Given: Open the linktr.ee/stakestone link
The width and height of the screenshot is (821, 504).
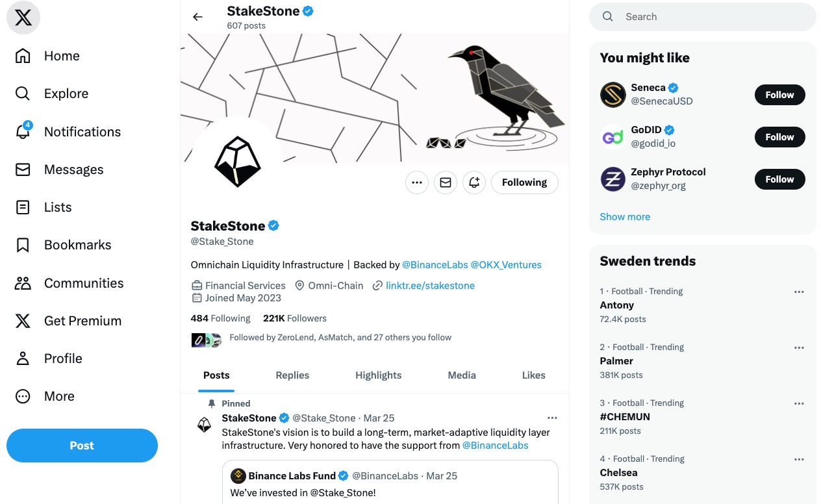Looking at the screenshot, I should 430,285.
